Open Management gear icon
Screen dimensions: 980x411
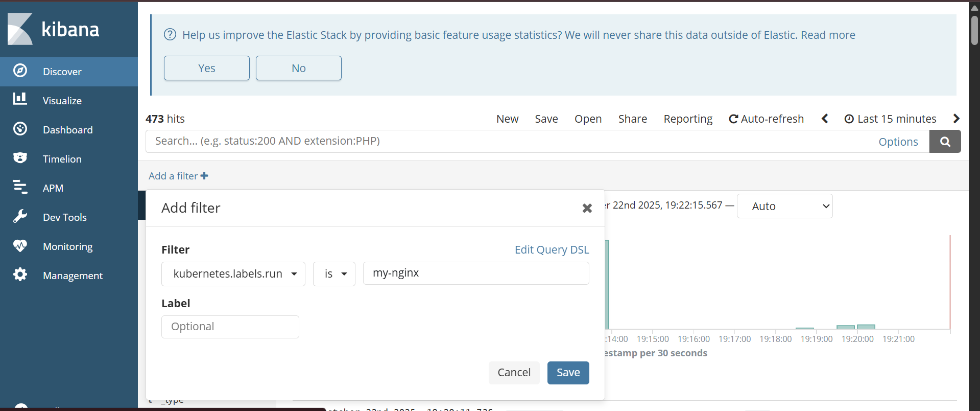coord(20,275)
